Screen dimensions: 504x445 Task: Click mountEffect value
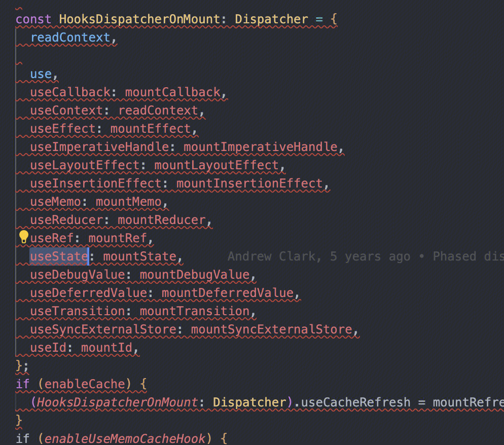(x=151, y=129)
